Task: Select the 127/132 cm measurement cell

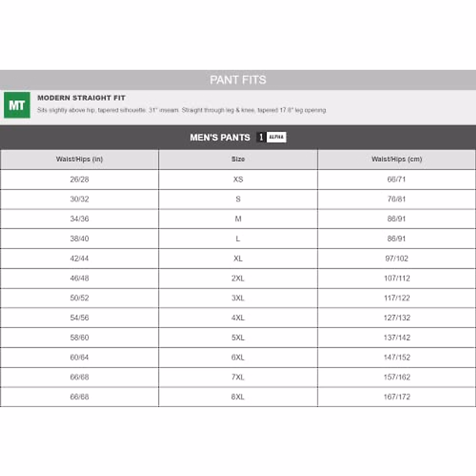Action: point(397,318)
